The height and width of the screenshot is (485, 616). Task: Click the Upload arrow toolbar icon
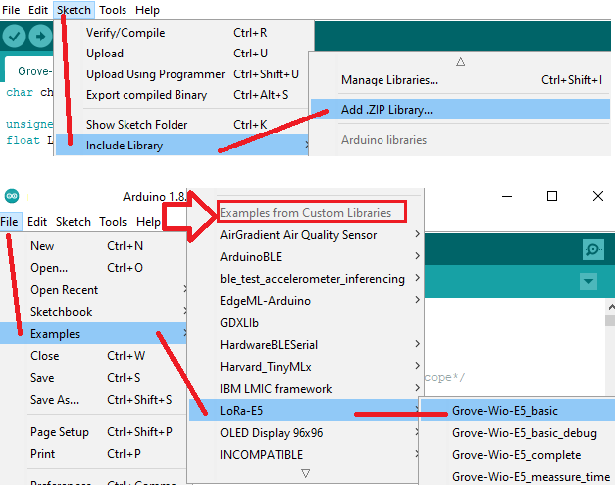(40, 37)
